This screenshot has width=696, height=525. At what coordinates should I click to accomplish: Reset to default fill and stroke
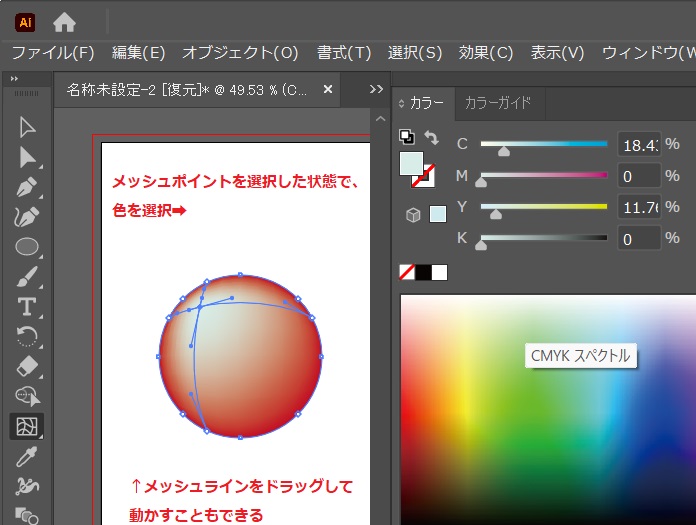(406, 137)
